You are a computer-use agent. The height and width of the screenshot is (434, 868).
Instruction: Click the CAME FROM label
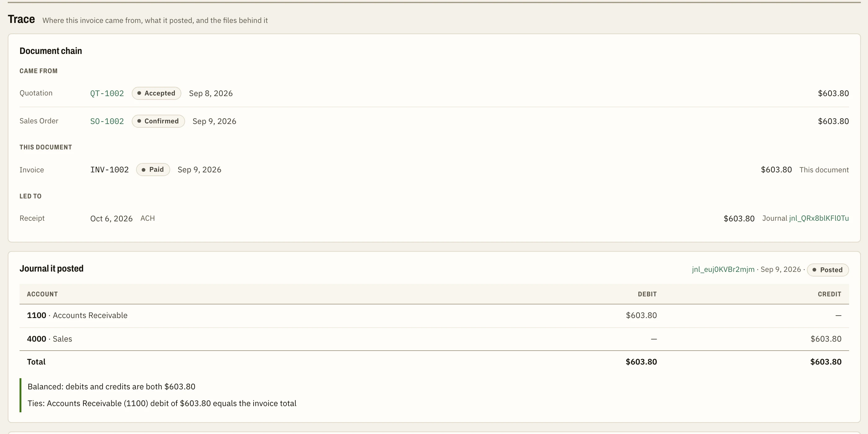(38, 71)
